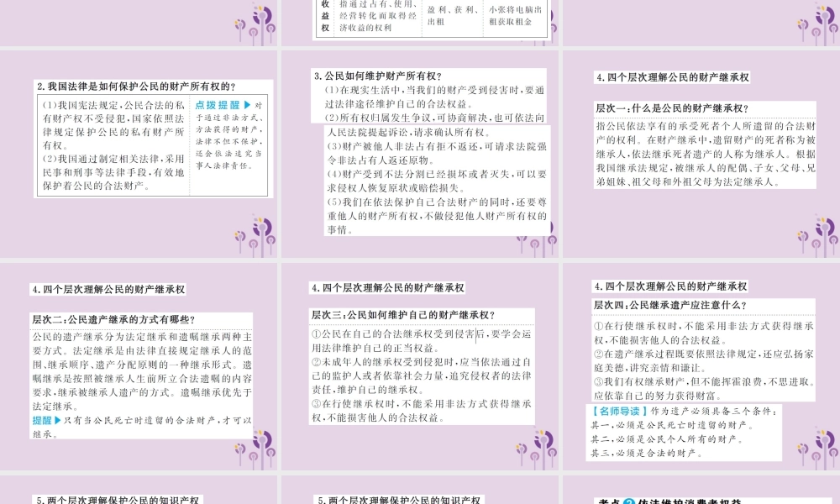Click item ③我们有权继承财产,但不能挥霍浪费
Screen dimensions: 840x504
(x=703, y=388)
